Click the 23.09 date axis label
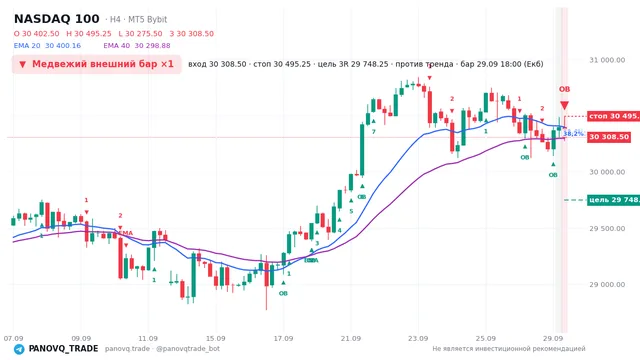This screenshot has width=640, height=360. (x=418, y=338)
